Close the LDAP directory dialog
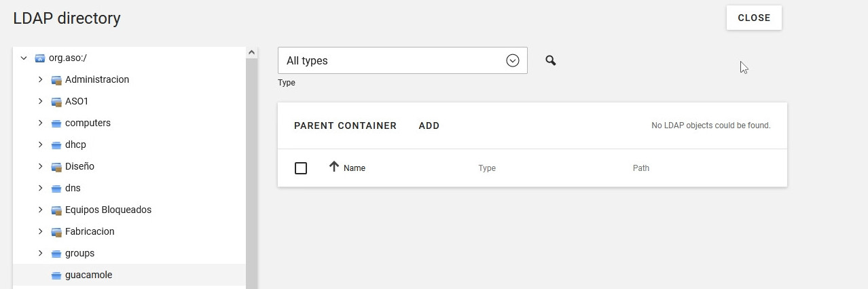 click(x=753, y=18)
